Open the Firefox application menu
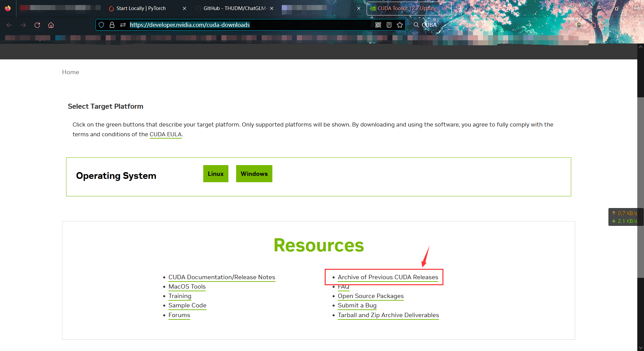 tap(634, 25)
